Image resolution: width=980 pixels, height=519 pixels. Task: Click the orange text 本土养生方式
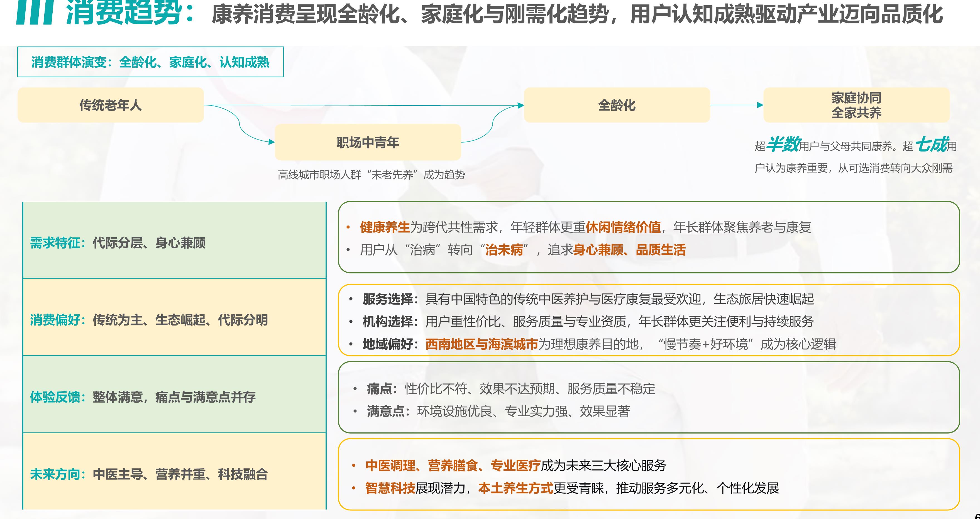(515, 488)
